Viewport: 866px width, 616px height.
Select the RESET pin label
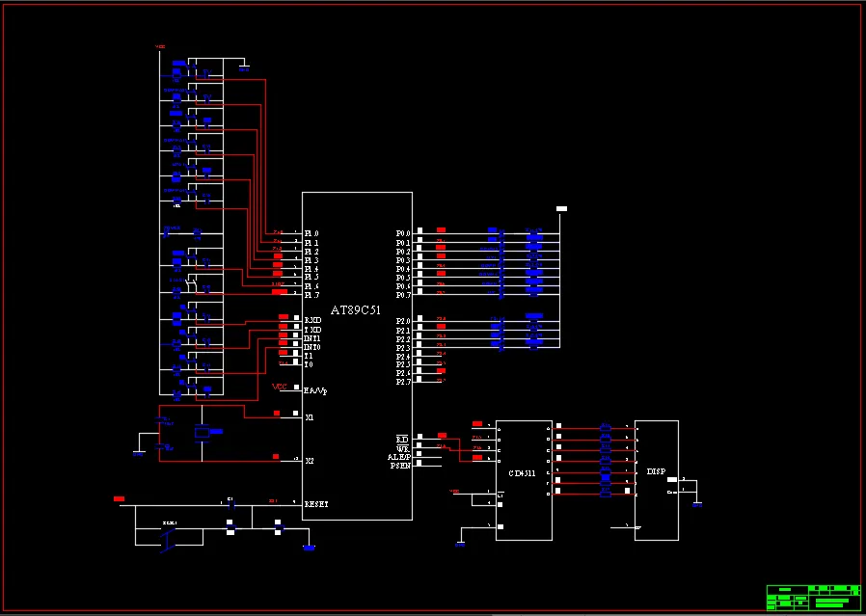tap(316, 504)
